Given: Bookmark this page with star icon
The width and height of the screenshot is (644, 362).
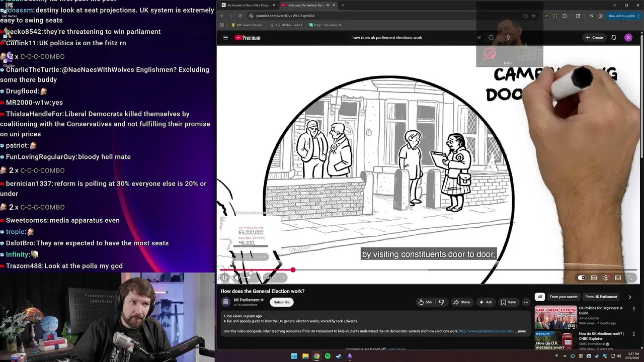Looking at the screenshot, I should click(534, 16).
